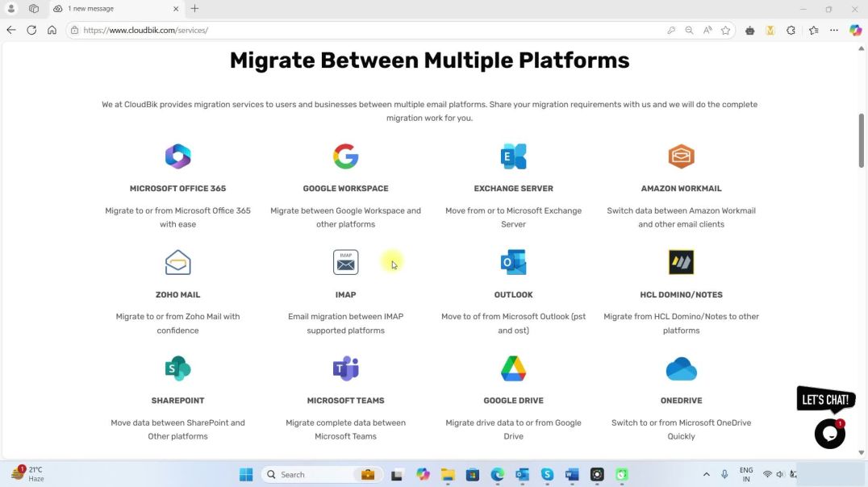Click the Amazon Workmail orange icon

click(x=681, y=156)
